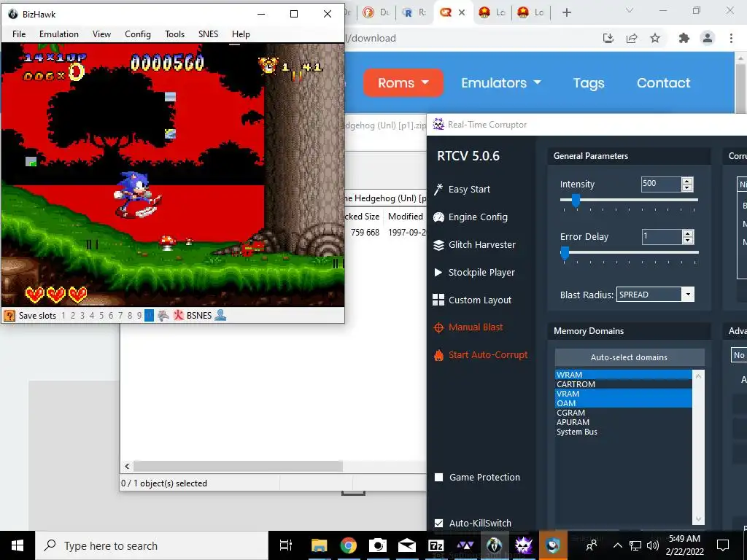
Task: Click the Windows search box
Action: [x=152, y=545]
